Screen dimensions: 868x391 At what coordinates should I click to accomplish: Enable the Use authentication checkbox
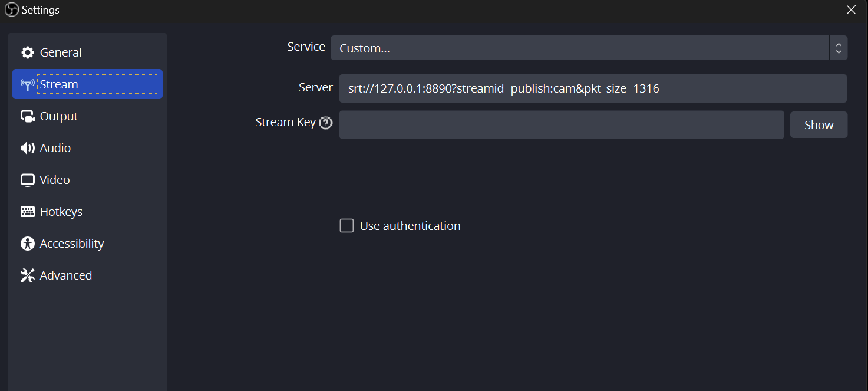347,226
